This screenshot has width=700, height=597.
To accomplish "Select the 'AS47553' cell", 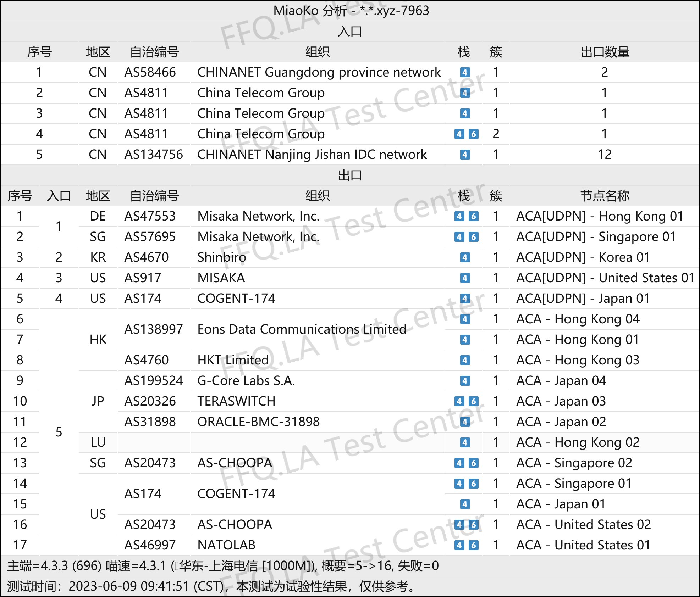I will (x=150, y=216).
